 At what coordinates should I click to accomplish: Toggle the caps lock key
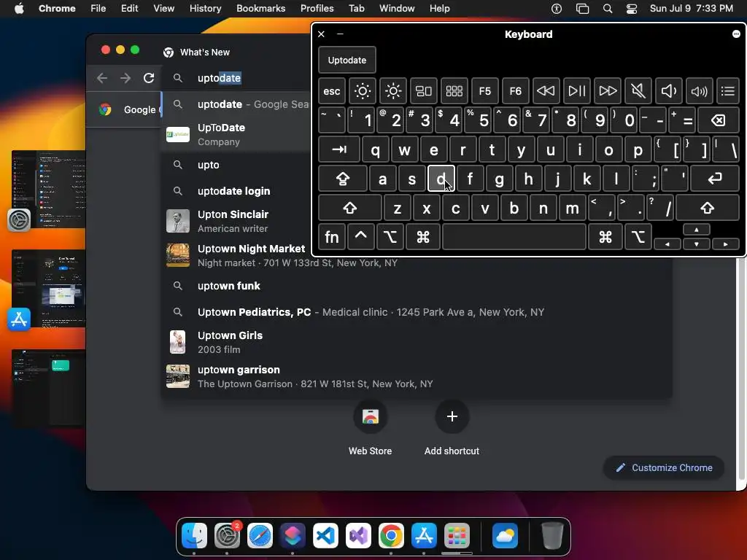click(x=343, y=179)
